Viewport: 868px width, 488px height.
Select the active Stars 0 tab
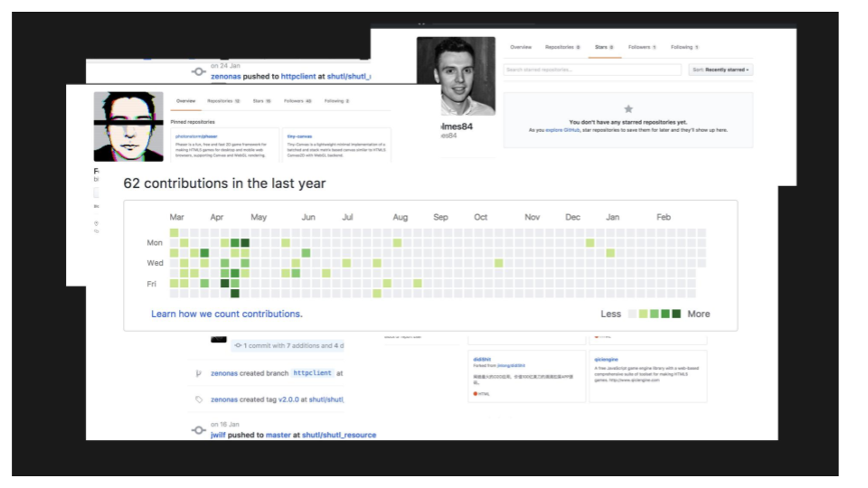click(604, 48)
